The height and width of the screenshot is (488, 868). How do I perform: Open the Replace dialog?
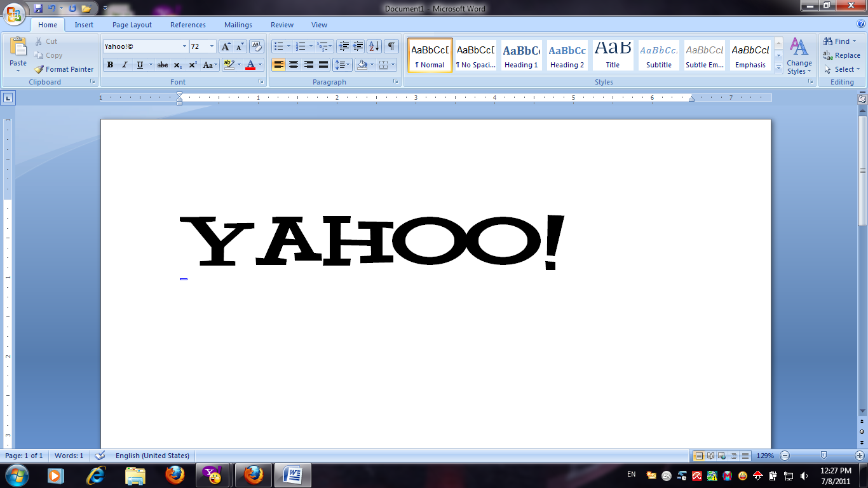(x=842, y=55)
